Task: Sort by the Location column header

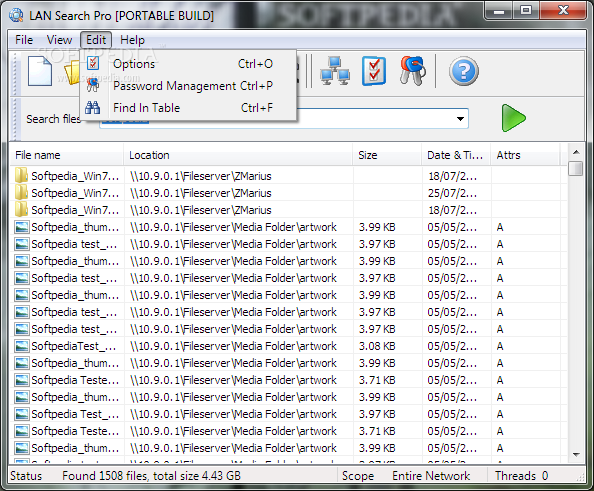Action: pos(238,155)
